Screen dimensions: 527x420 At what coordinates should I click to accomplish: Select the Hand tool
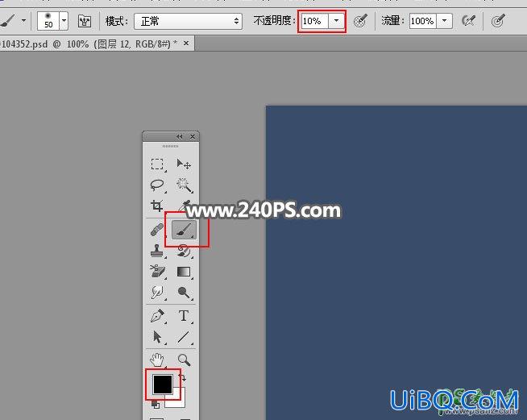point(157,360)
